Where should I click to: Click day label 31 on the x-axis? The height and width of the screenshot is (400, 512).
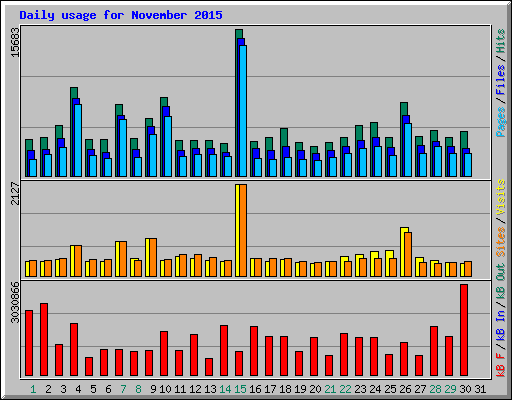[480, 389]
